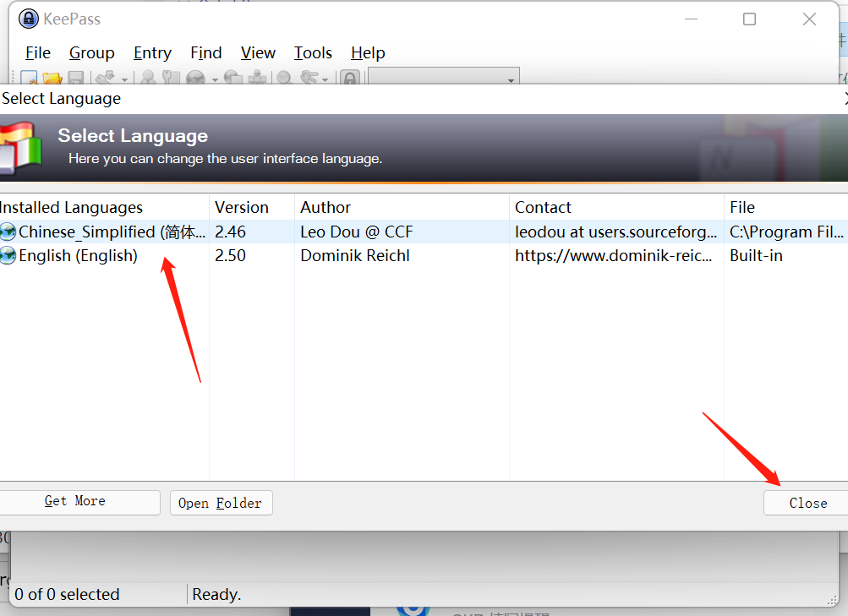Click the C:\Program Files file path cell

tap(786, 232)
